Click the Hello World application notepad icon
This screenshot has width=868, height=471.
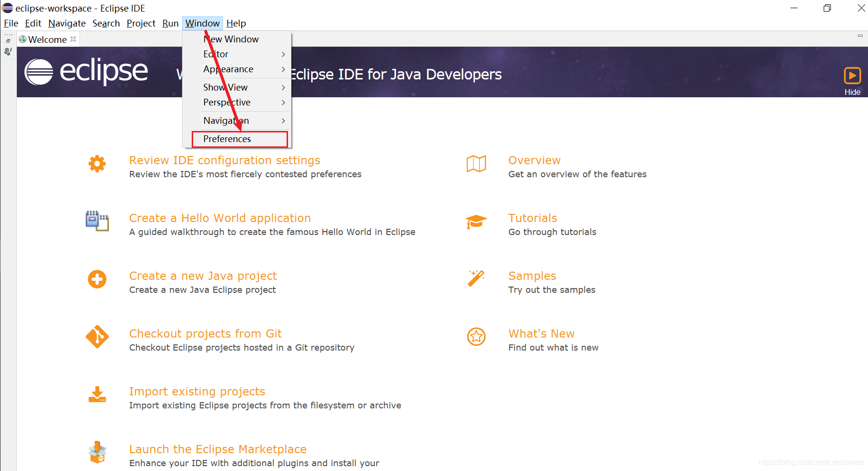point(97,221)
